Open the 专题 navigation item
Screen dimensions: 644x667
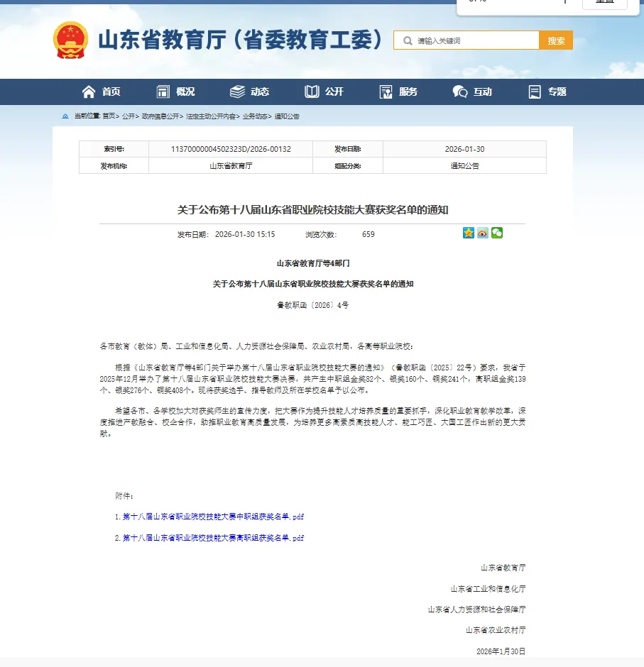point(547,92)
